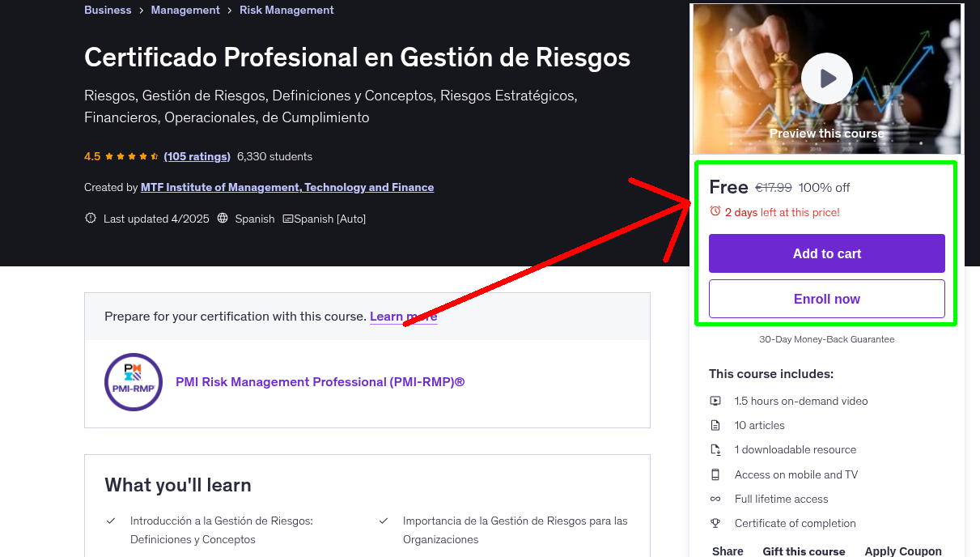The width and height of the screenshot is (980, 557).
Task: Click the last updated clock icon
Action: [x=90, y=218]
